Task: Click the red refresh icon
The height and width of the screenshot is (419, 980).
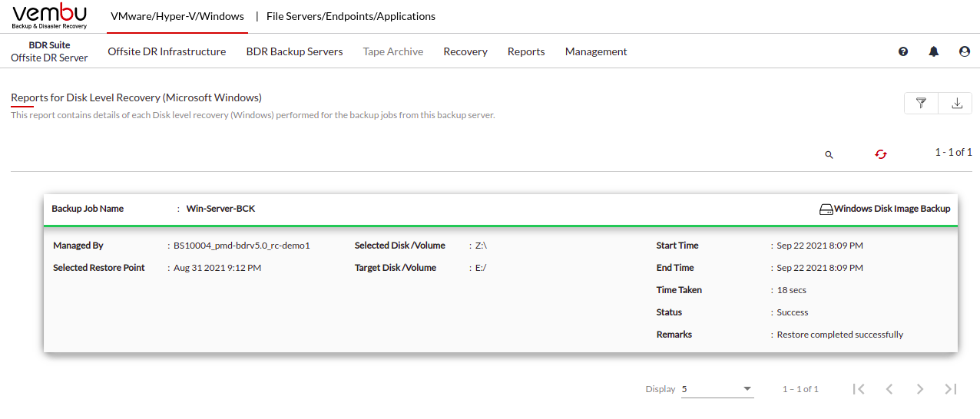Action: [881, 154]
